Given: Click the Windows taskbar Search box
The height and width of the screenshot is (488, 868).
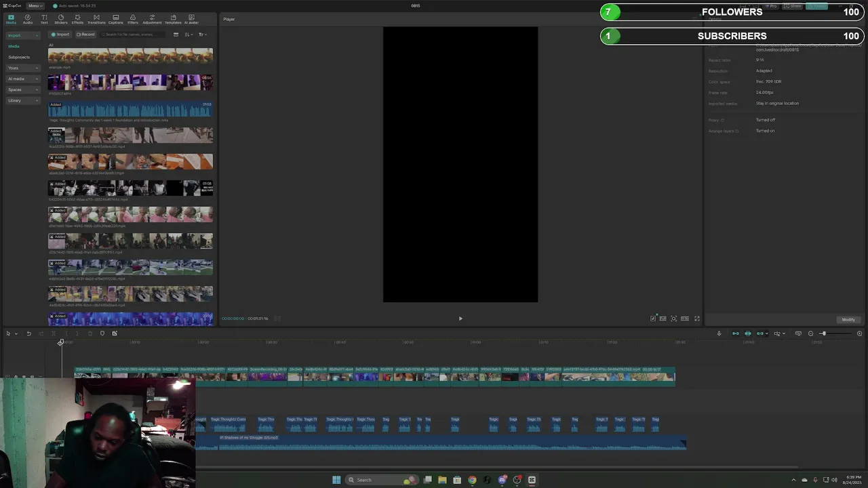Looking at the screenshot, I should pos(381,480).
